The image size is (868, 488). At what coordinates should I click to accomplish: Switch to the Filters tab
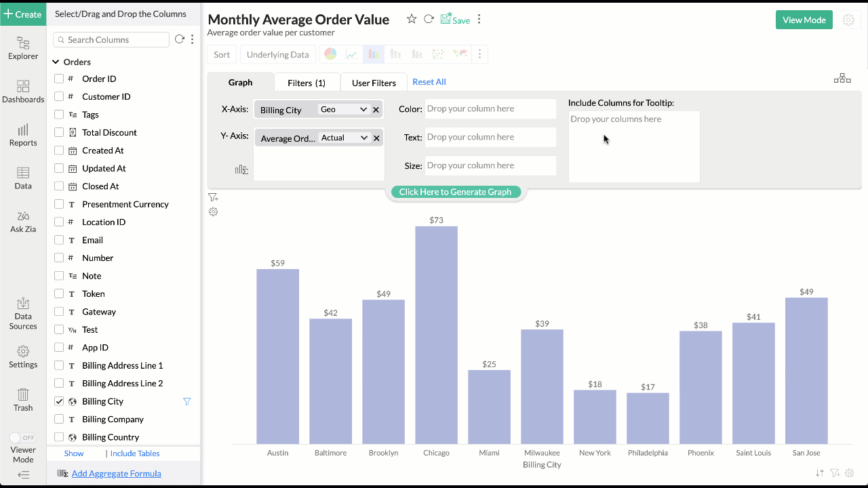coord(307,82)
